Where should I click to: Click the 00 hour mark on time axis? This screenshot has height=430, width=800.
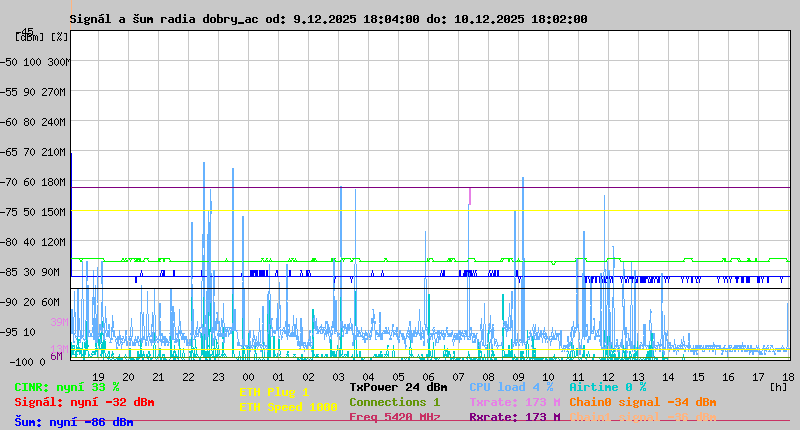point(248,376)
